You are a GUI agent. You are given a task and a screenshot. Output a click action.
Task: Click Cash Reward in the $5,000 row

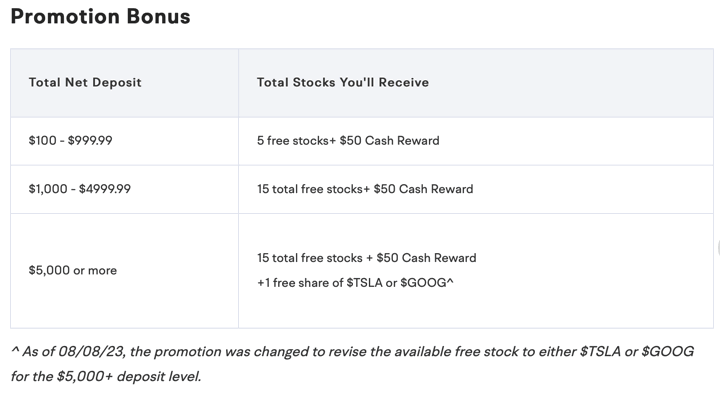coord(439,258)
